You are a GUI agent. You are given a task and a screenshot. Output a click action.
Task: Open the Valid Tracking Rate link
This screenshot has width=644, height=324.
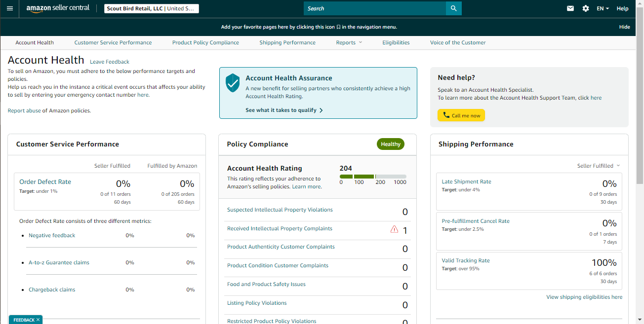[466, 260]
